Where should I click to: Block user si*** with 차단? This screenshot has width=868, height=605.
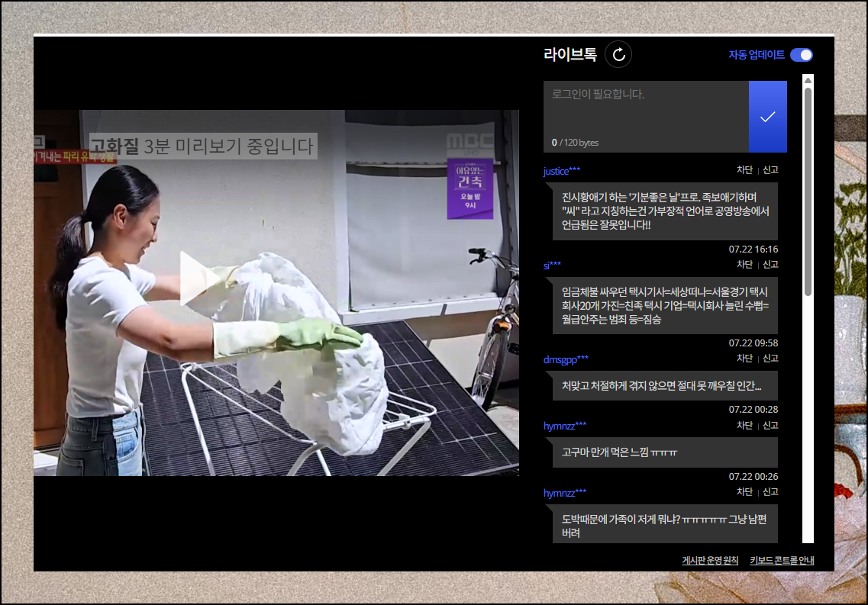tap(744, 264)
